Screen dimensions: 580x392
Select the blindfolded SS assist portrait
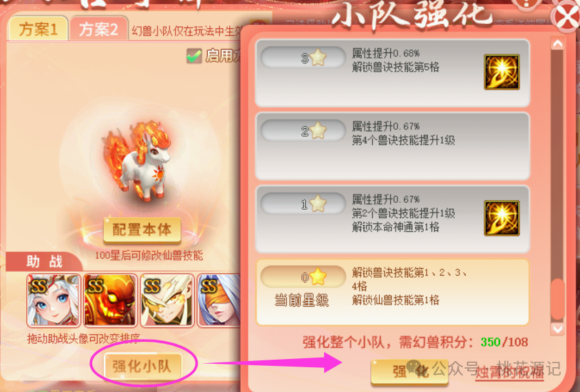point(219,301)
